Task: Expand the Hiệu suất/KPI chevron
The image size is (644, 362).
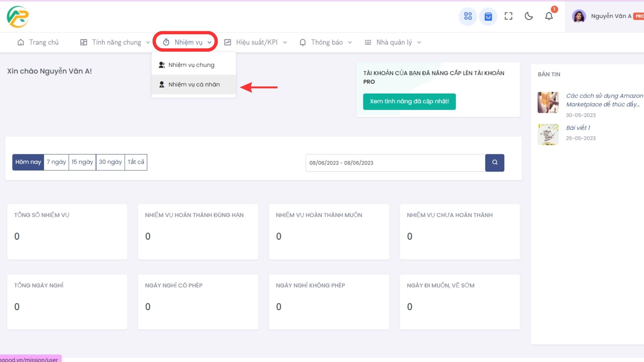Action: coord(285,43)
